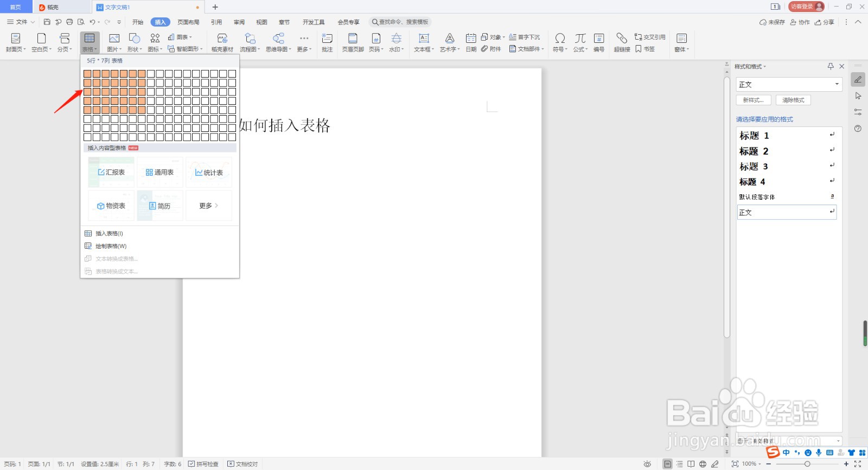Insert a cover page (封面页)
This screenshot has width=868, height=470.
[16, 42]
